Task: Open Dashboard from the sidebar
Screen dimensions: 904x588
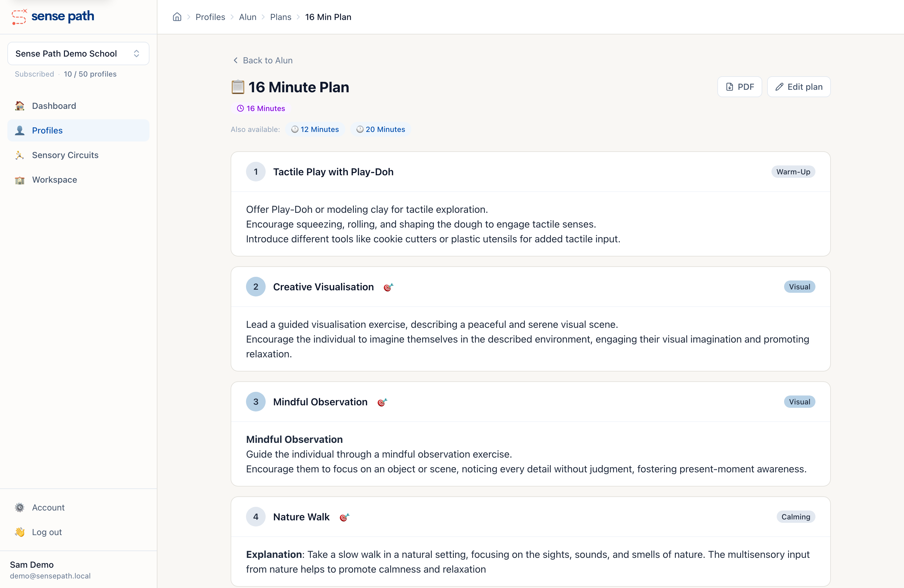Action: pos(78,106)
